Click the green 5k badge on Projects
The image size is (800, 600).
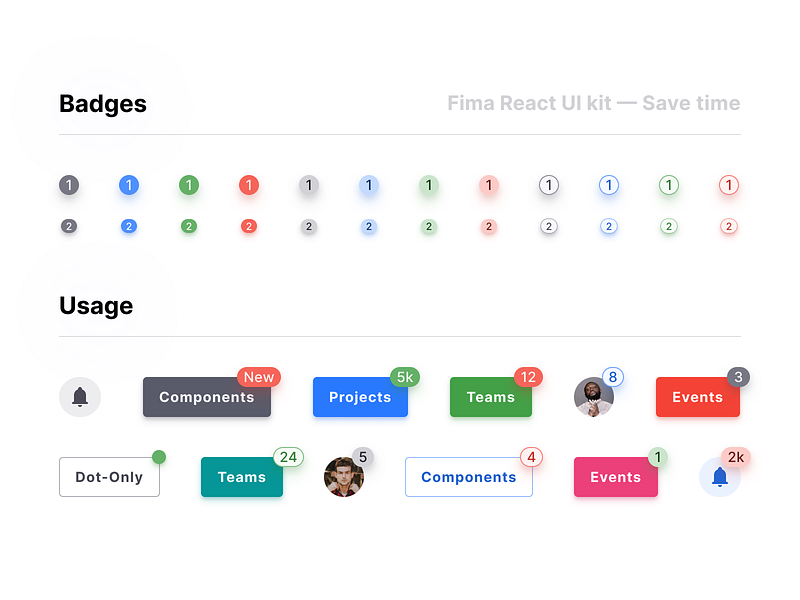point(404,377)
